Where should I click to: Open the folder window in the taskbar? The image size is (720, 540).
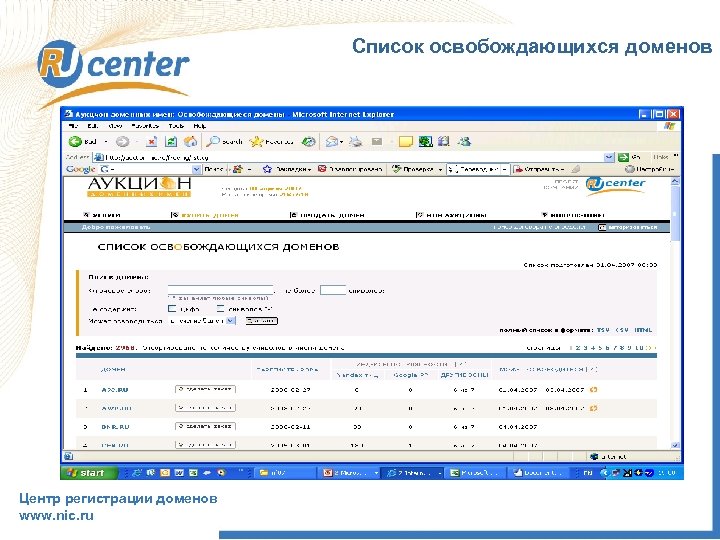[x=284, y=472]
